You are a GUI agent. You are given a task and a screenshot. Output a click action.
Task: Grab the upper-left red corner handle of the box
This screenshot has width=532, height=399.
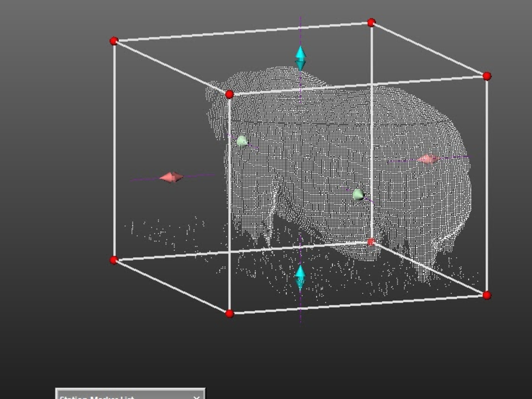(x=114, y=41)
